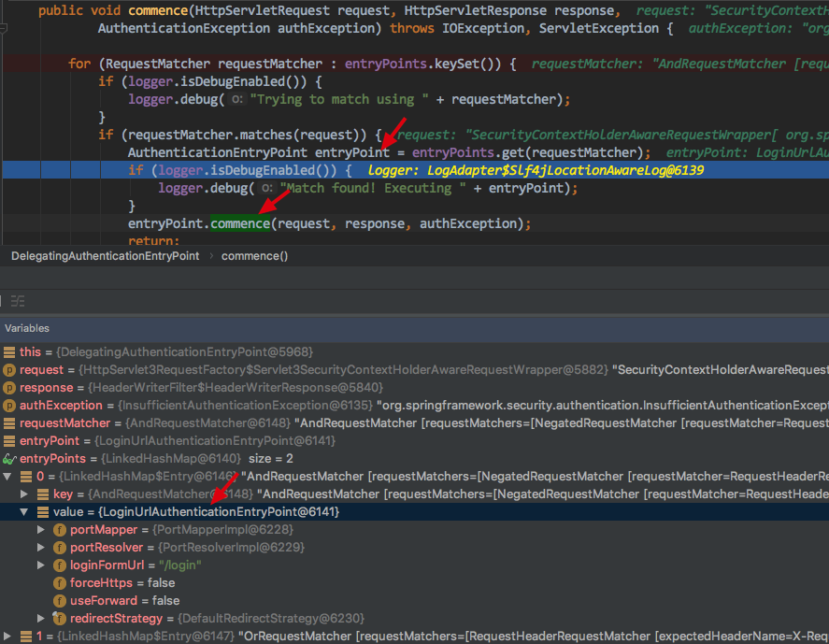Click the field icon beside portResolver
Screen dimensions: 829x644
click(58, 547)
